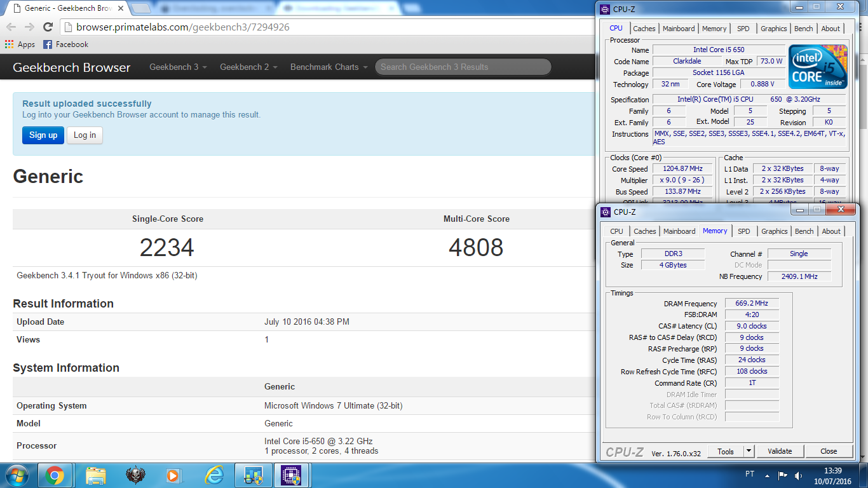Select the Graphics tab in CPU-Z processor window
Viewport: 868px width, 488px height.
[x=773, y=29]
